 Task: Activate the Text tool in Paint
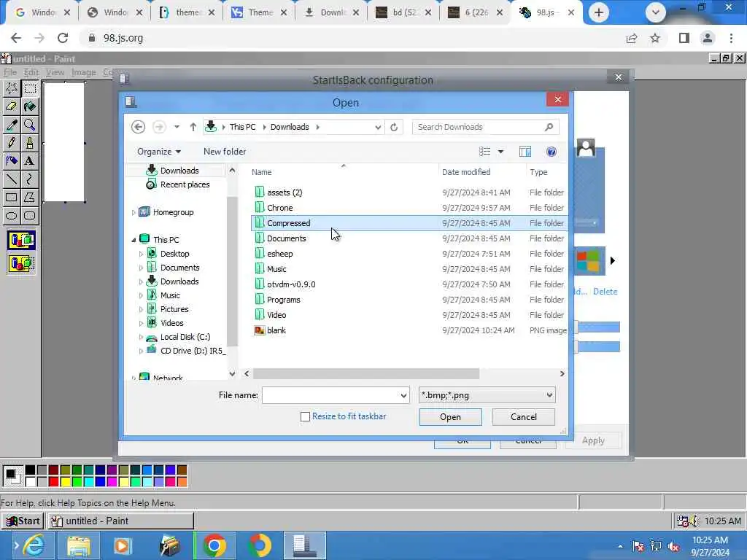coord(29,161)
